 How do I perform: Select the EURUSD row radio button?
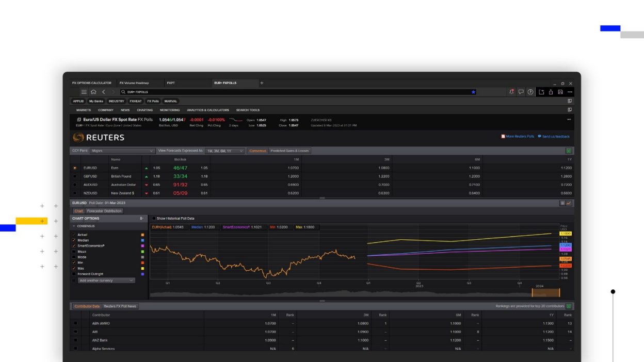[x=75, y=168]
